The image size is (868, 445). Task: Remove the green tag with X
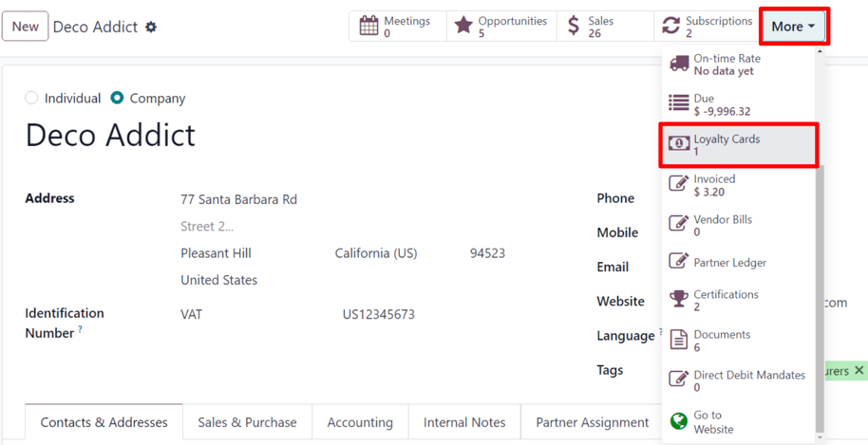(x=859, y=370)
